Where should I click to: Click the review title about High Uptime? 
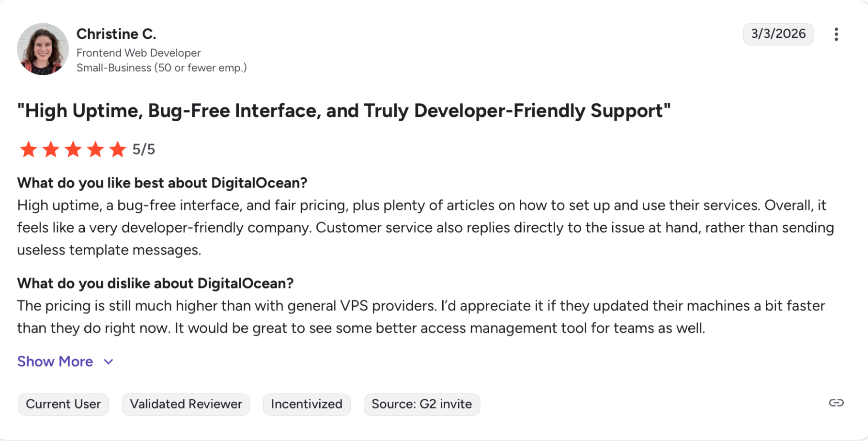click(x=344, y=111)
